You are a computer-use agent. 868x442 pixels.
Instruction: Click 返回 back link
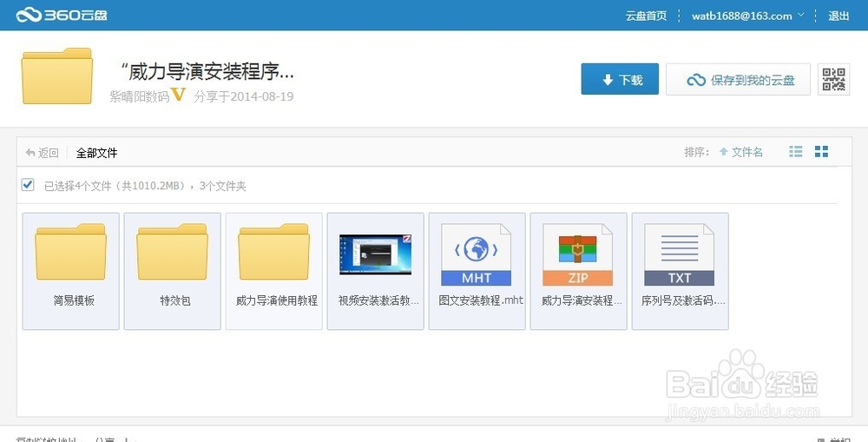coord(42,153)
